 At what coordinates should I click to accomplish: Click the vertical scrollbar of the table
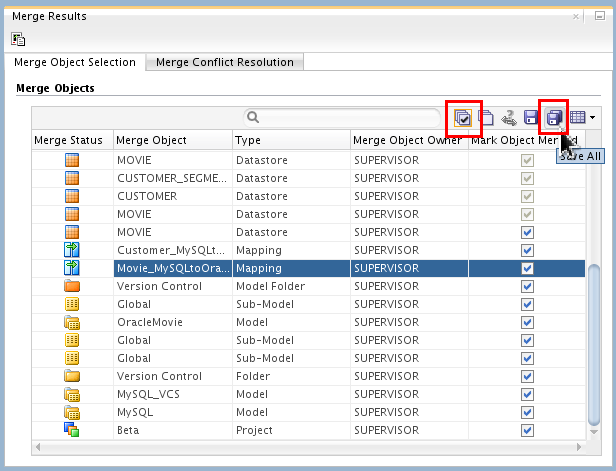tap(593, 350)
